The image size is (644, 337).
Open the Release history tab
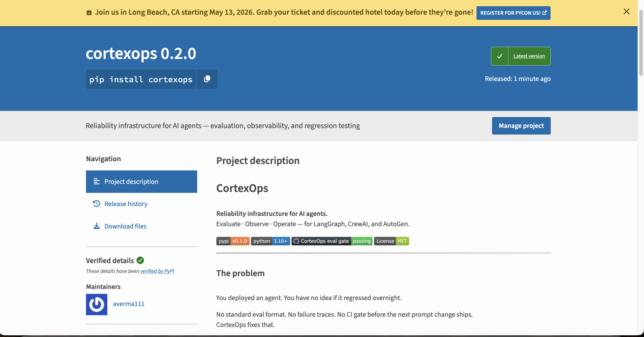pos(126,204)
